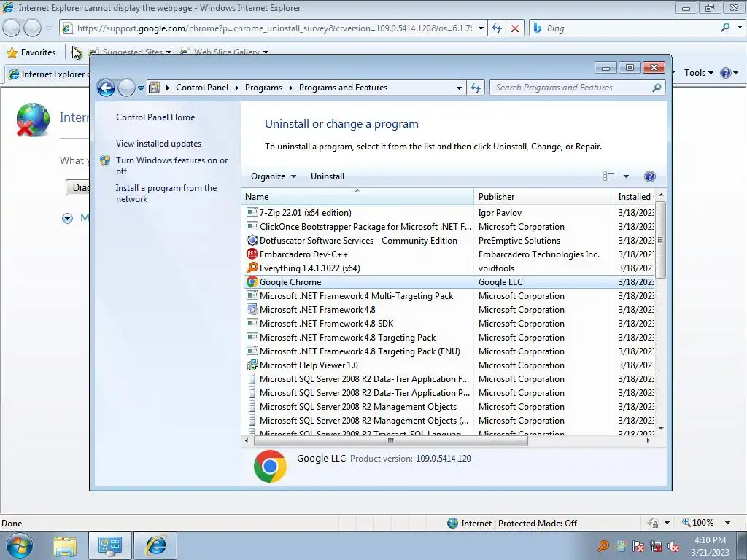747x560 pixels.
Task: Sort list by Installed On column header
Action: point(635,197)
